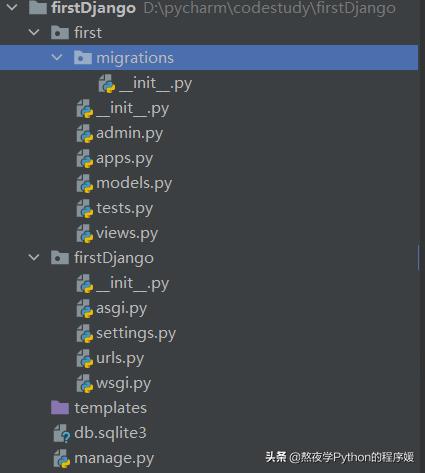Screen dimensions: 425x473
Task: Click the purple templates folder icon
Action: (x=60, y=408)
